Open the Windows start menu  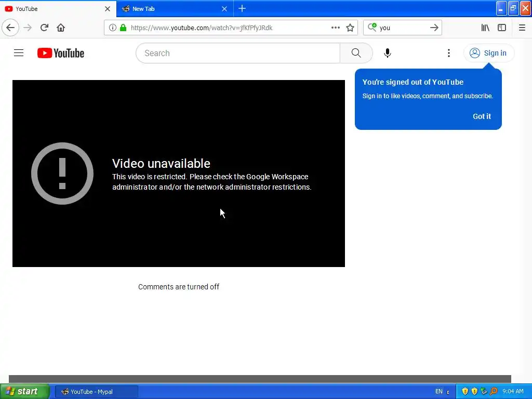click(x=25, y=392)
